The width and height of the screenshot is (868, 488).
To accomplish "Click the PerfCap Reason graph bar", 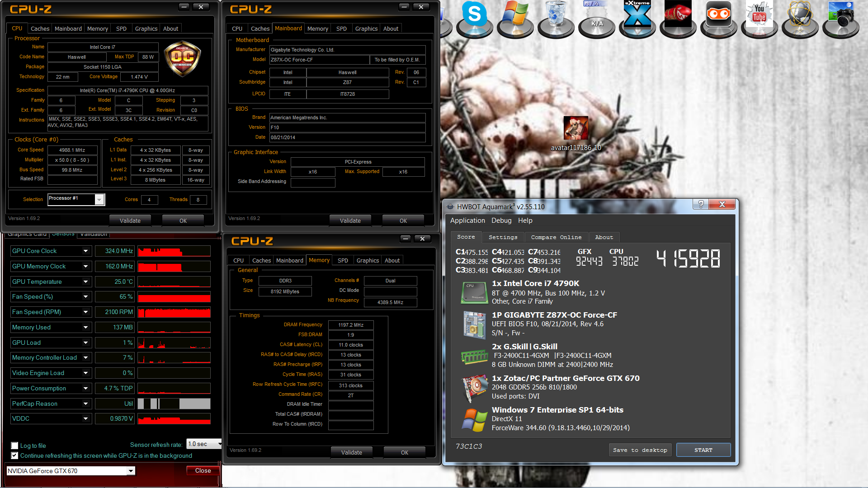I will [x=174, y=404].
